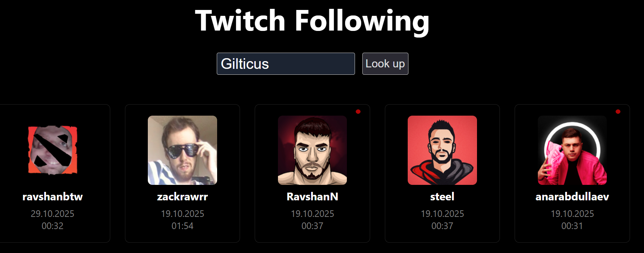Click anarabdullaev's follow time 00:31
This screenshot has width=644, height=253.
point(572,226)
